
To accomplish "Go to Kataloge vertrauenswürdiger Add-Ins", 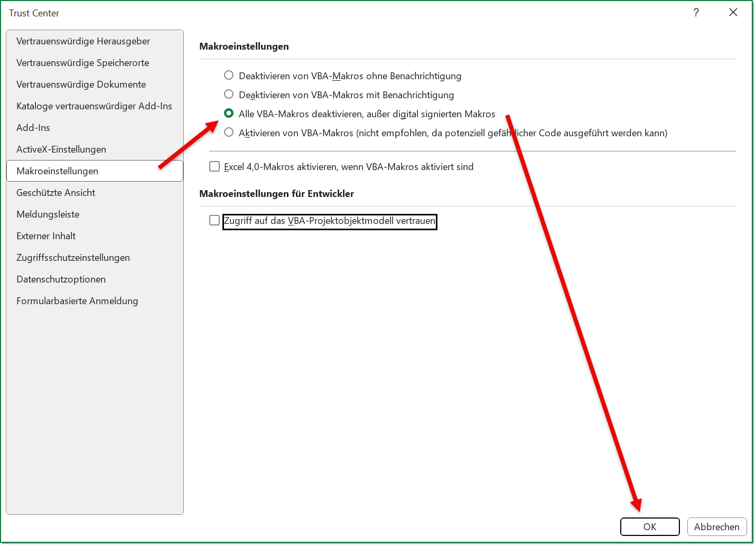I will click(x=94, y=106).
